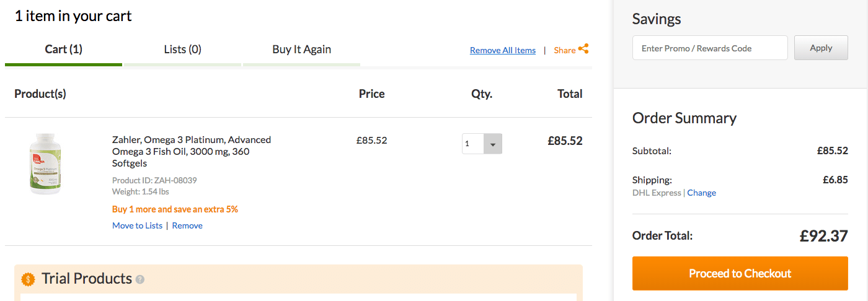The image size is (868, 301).
Task: Apply the promo code with Apply button
Action: (821, 48)
